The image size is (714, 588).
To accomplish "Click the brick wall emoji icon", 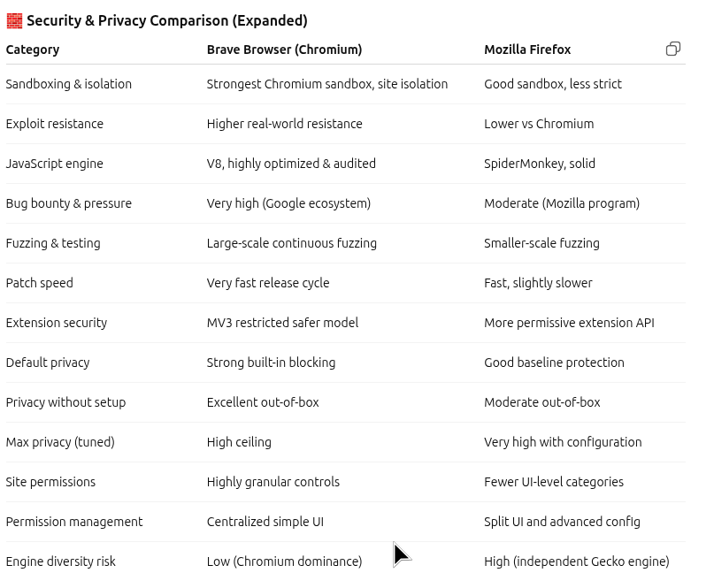I will point(14,21).
